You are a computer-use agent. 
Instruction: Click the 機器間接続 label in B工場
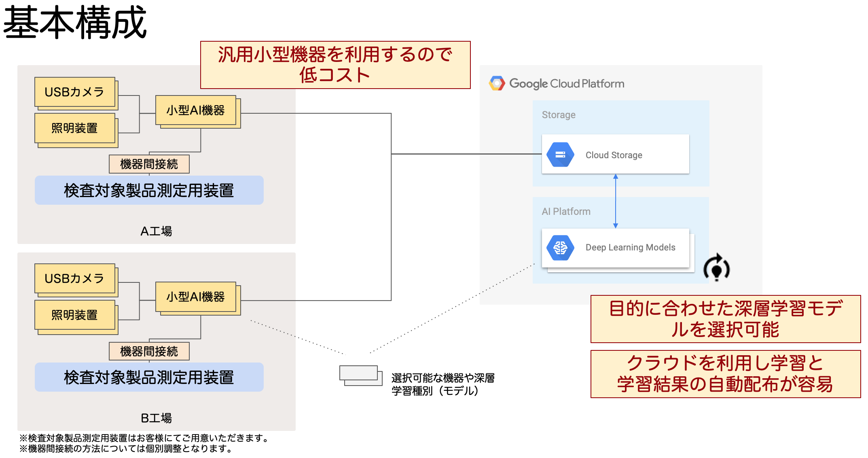click(149, 351)
